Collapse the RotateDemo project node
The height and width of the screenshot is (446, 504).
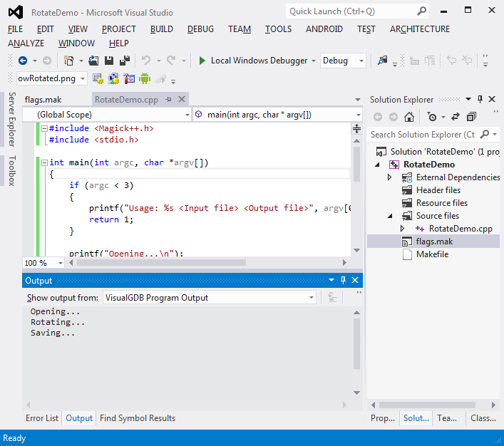(x=378, y=165)
